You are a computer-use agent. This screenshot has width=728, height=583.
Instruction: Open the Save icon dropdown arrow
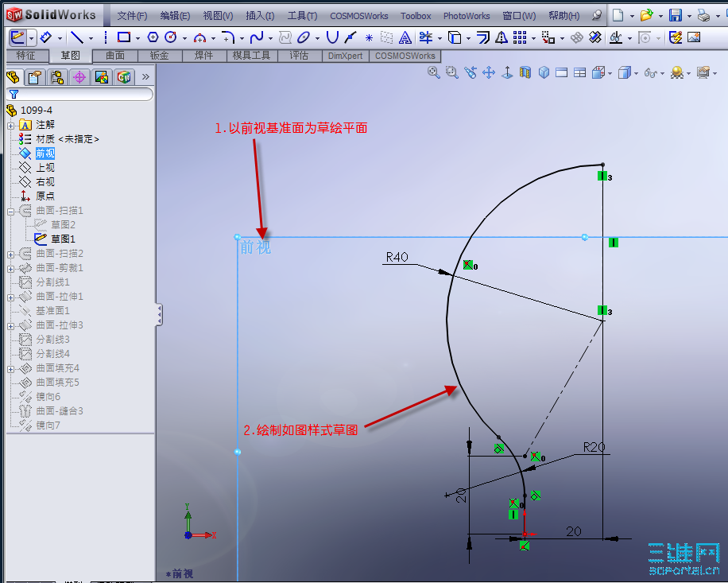pos(690,16)
